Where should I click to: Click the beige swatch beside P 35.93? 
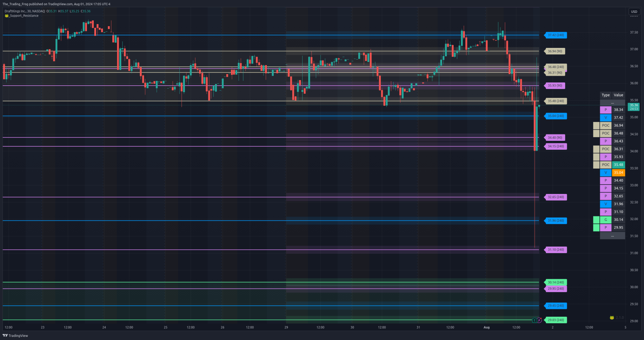click(x=597, y=157)
